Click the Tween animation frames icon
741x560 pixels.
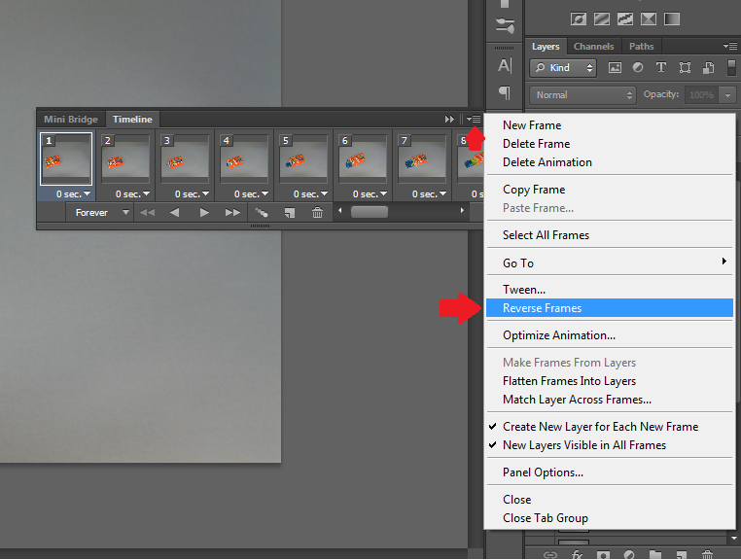(262, 213)
